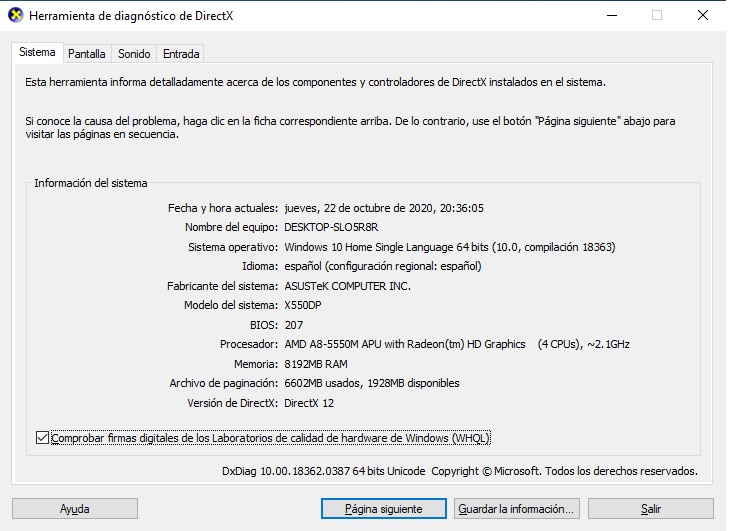Screen dimensions: 729x531
Task: Click the language value español (configuración regional: español)
Action: (383, 266)
